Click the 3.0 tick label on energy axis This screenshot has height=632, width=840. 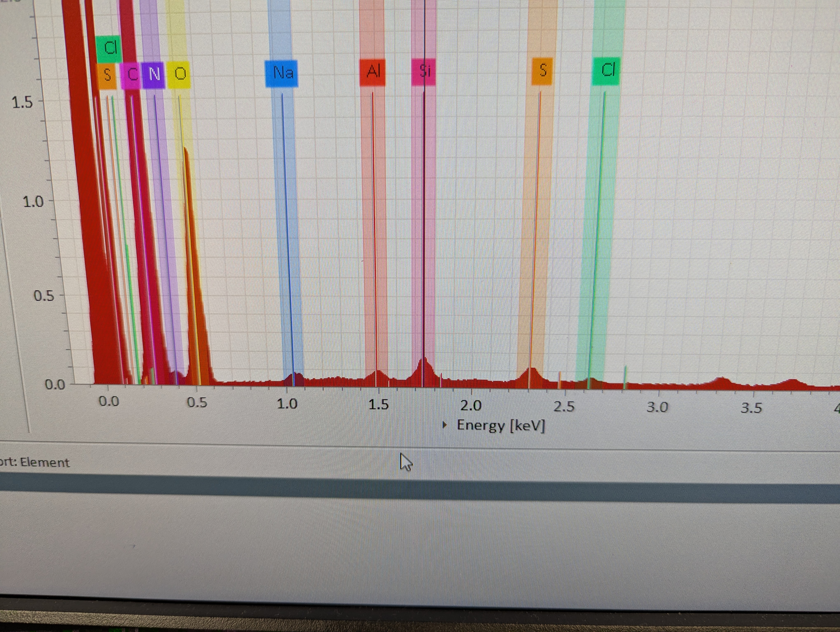[x=657, y=407]
